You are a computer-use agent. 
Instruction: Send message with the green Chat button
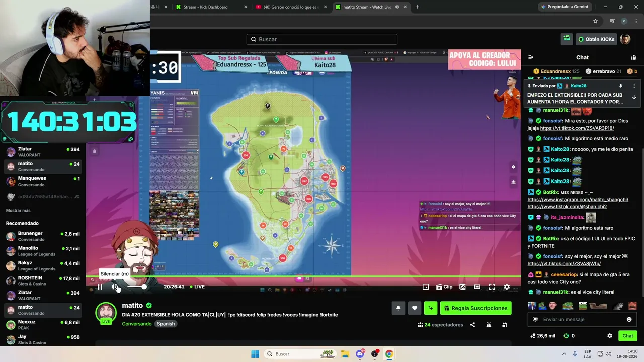[628, 336]
